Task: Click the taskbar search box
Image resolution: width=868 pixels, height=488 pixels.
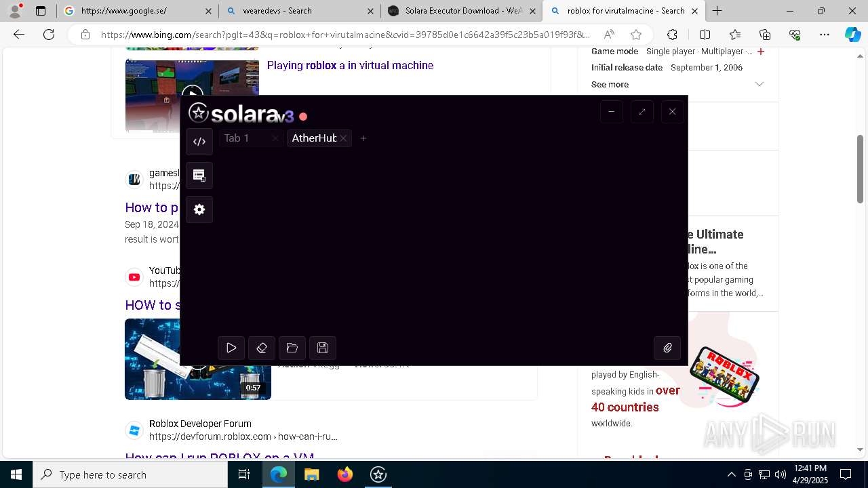Action: (130, 474)
